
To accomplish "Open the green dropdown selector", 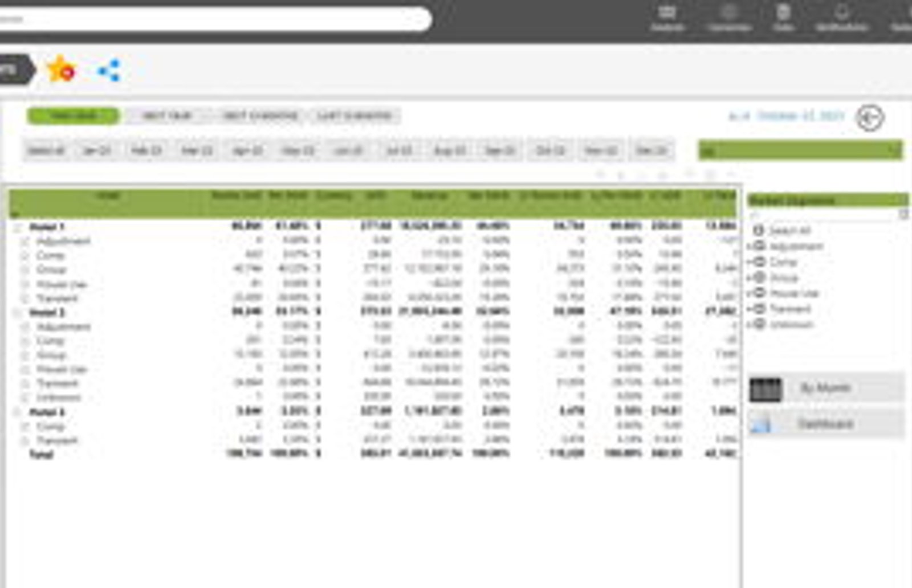I will 800,150.
